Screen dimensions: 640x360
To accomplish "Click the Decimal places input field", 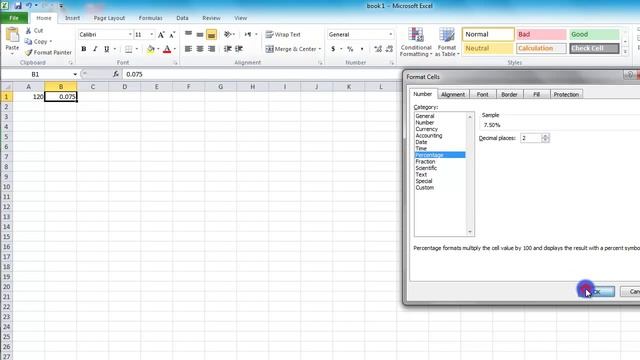I will (531, 138).
